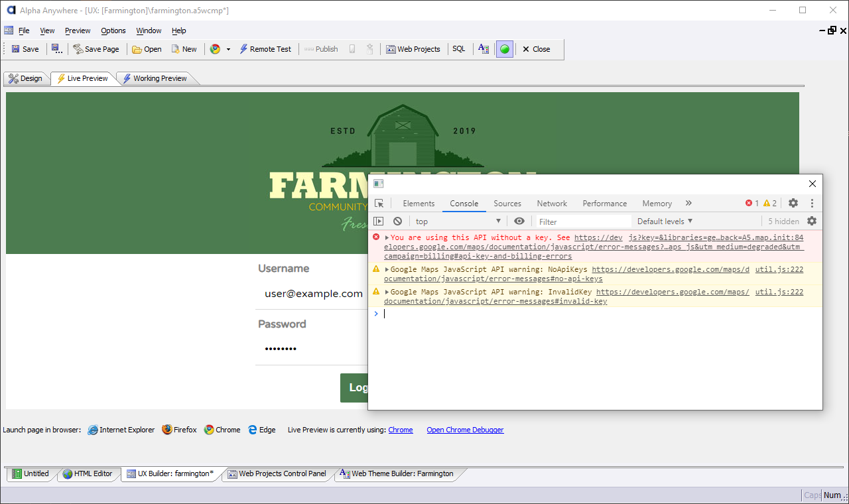
Task: Toggle the green indicator toolbar button
Action: pos(505,49)
